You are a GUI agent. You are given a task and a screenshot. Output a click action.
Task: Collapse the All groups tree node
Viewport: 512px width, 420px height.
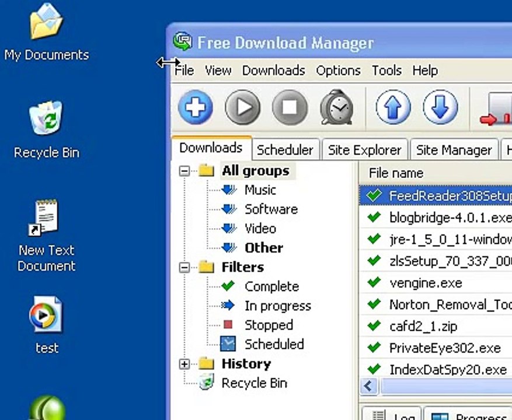(x=184, y=171)
